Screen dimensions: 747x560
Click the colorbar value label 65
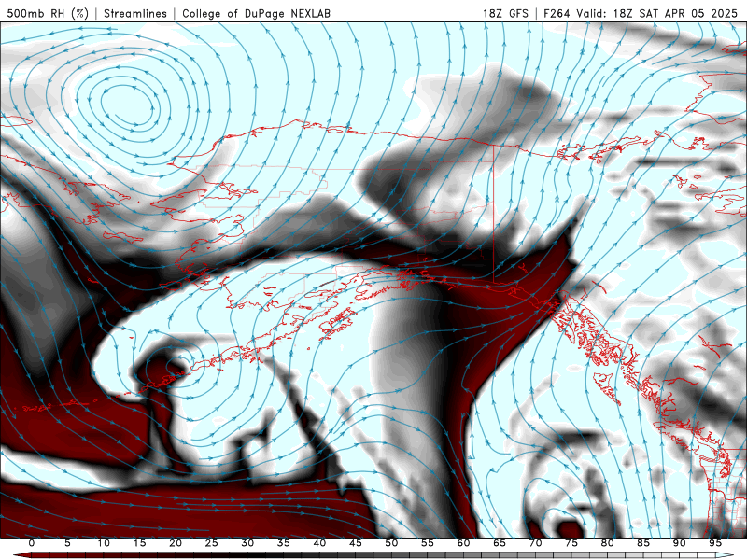click(x=500, y=543)
